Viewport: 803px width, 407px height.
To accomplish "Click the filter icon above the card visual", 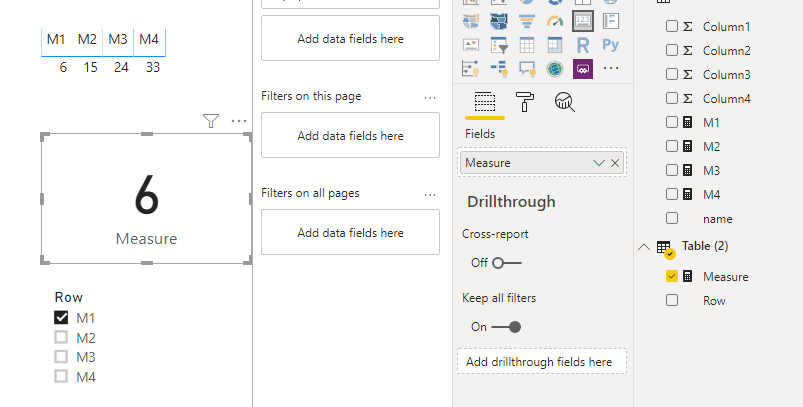I will 210,121.
